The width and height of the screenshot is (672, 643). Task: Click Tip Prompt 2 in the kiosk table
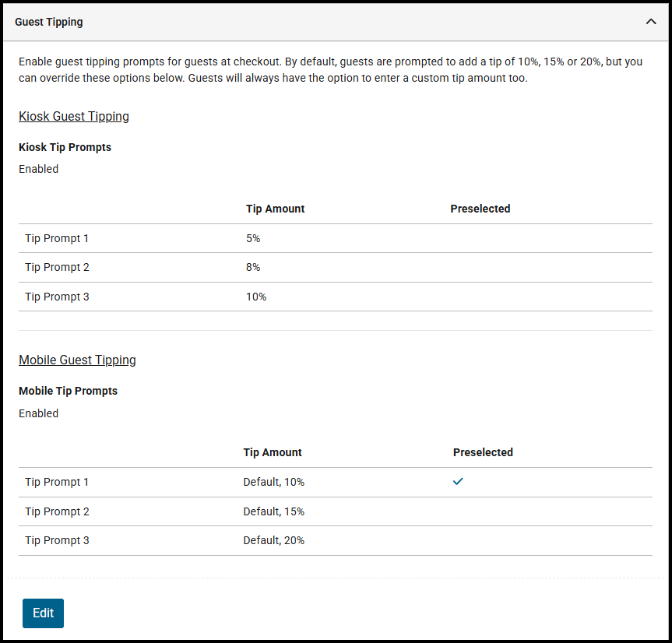click(x=57, y=267)
